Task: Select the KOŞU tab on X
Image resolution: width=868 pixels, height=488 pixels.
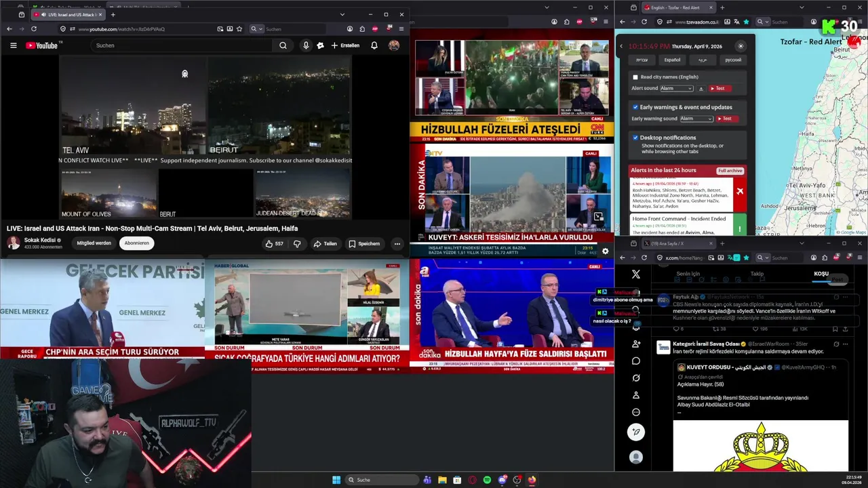Action: [x=821, y=274]
